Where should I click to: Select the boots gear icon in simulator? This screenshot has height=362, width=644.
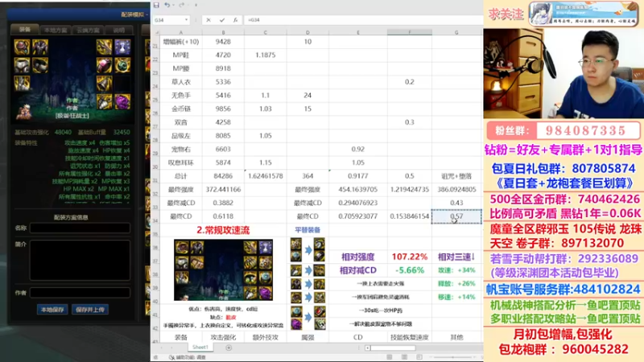(22, 84)
